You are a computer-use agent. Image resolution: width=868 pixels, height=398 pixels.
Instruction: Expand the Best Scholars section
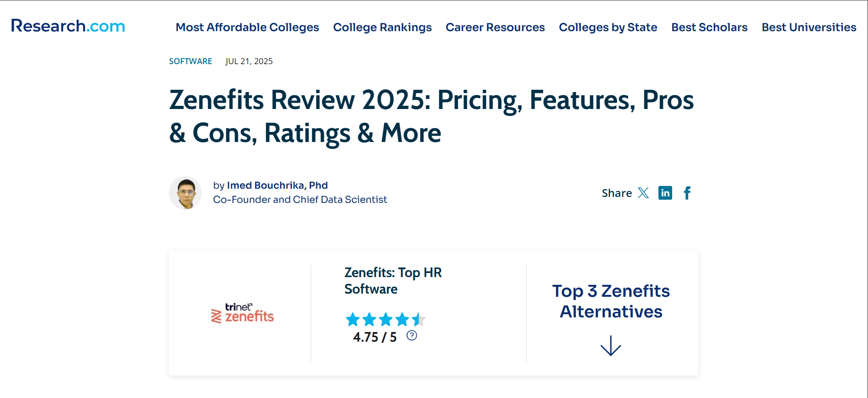(709, 27)
